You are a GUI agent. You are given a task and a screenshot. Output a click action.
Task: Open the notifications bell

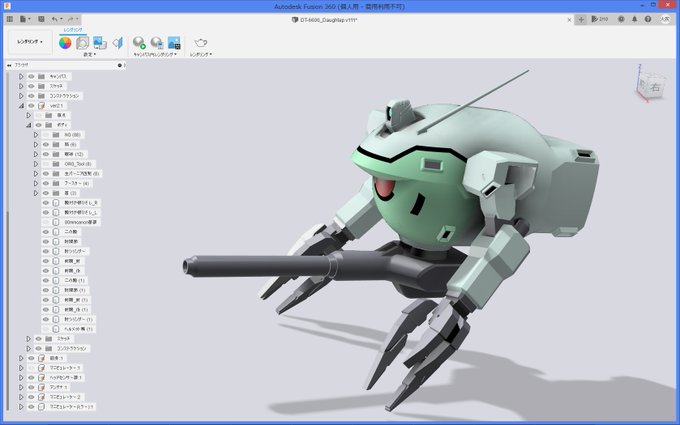[x=634, y=19]
